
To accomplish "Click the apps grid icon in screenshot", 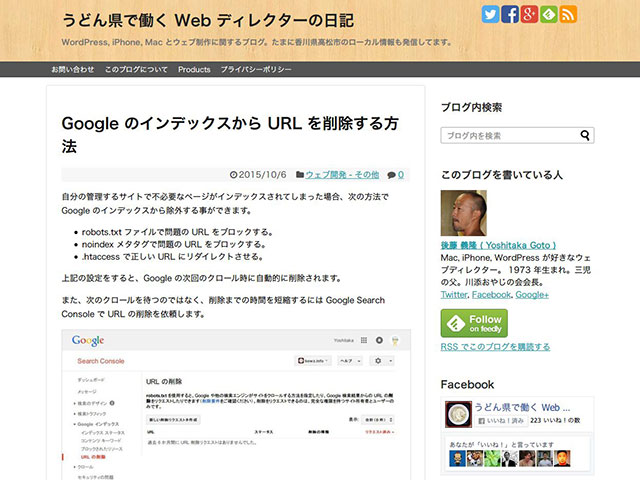I will click(364, 340).
